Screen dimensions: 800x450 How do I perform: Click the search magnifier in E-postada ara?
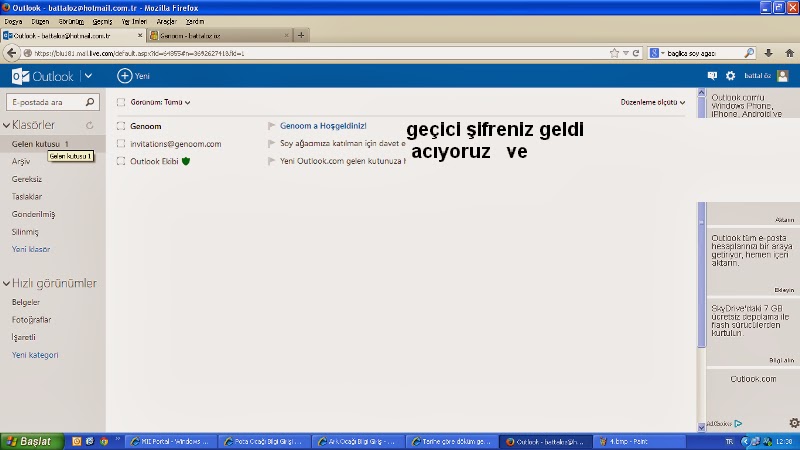click(90, 102)
